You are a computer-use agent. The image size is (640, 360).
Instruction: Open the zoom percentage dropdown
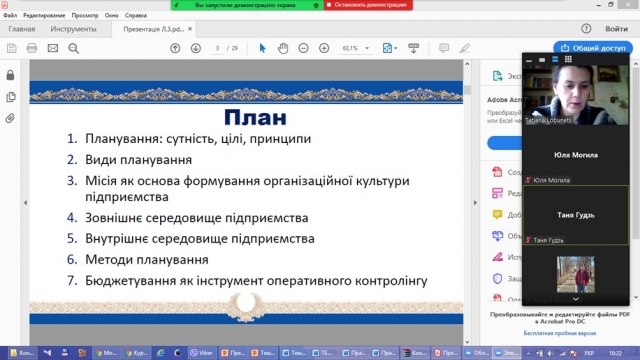click(x=367, y=48)
